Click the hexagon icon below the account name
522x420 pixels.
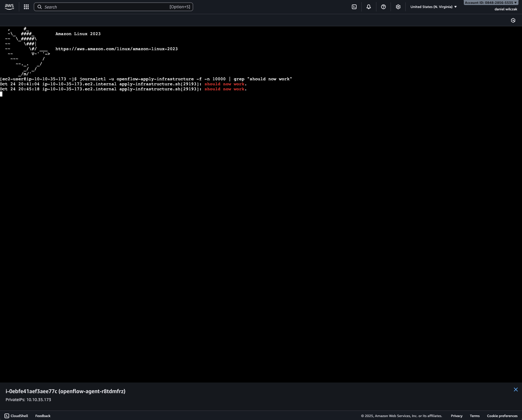513,20
